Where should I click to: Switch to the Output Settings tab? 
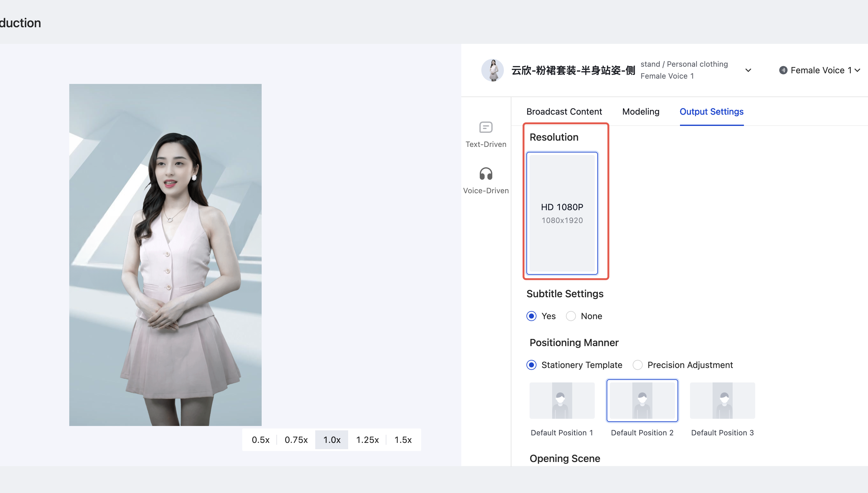[711, 112]
